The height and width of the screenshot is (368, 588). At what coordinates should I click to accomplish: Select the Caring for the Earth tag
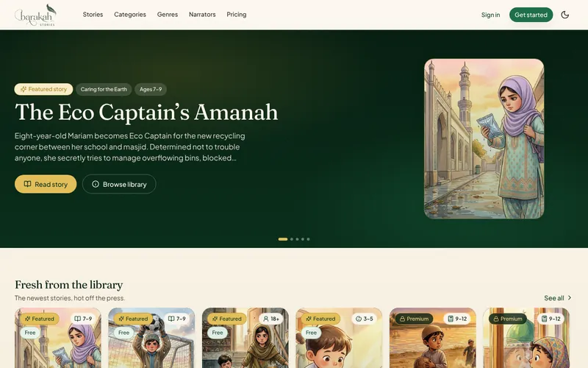pyautogui.click(x=104, y=89)
